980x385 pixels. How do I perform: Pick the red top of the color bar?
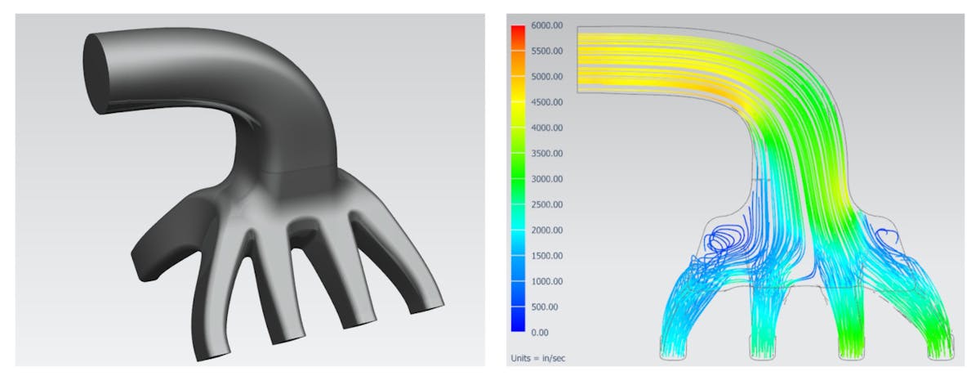tap(517, 31)
